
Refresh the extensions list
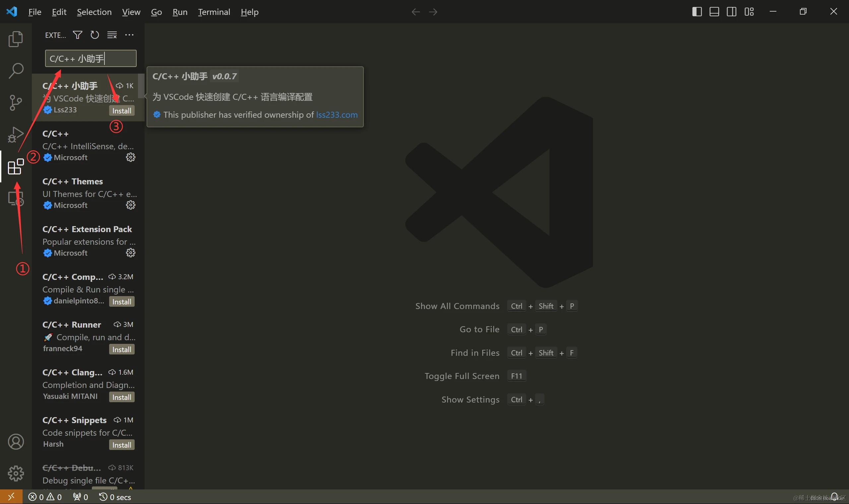click(x=95, y=34)
